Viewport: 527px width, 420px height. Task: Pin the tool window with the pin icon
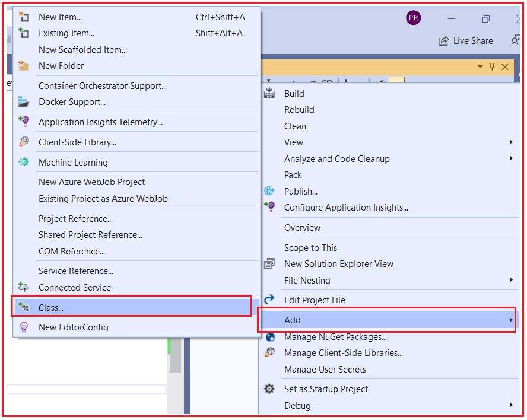point(492,67)
